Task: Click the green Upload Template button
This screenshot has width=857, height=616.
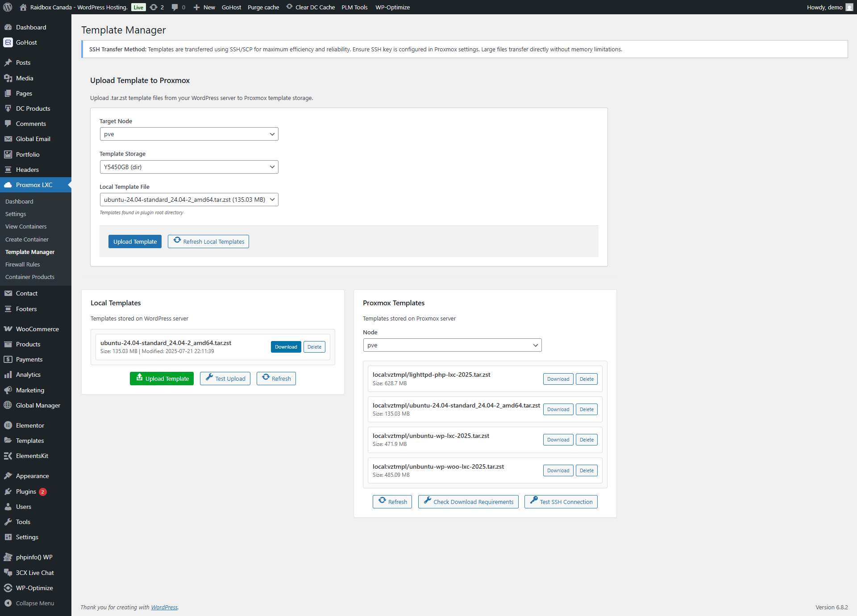Action: 162,379
